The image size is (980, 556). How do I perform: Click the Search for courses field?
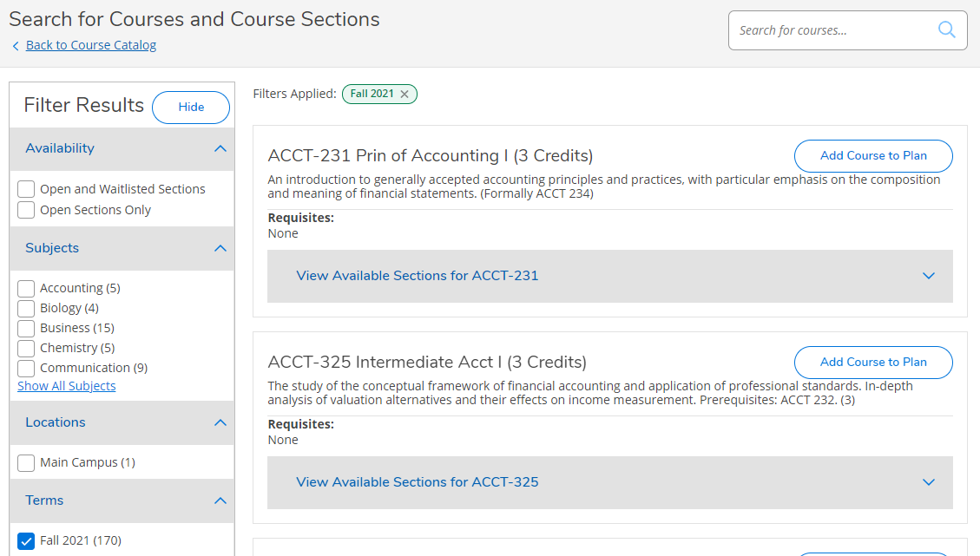click(x=833, y=30)
